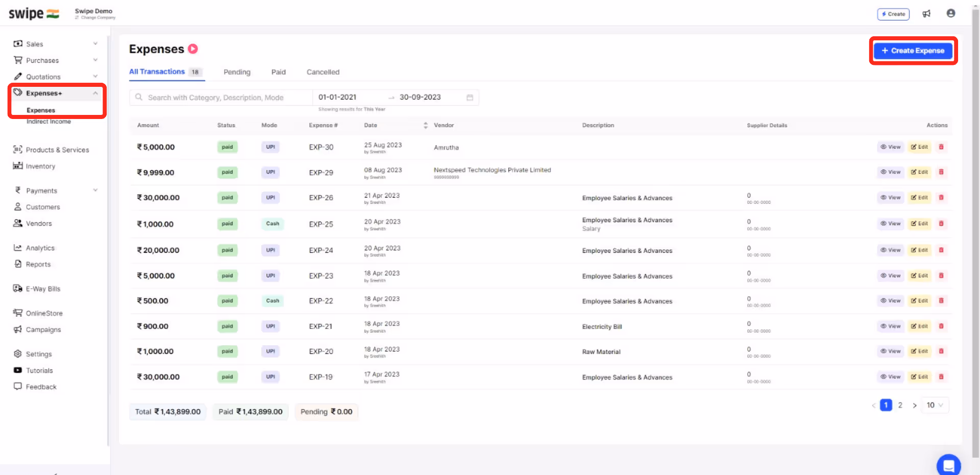Viewport: 980px width, 475px height.
Task: Expand the Quotations menu chevron
Action: (x=95, y=77)
